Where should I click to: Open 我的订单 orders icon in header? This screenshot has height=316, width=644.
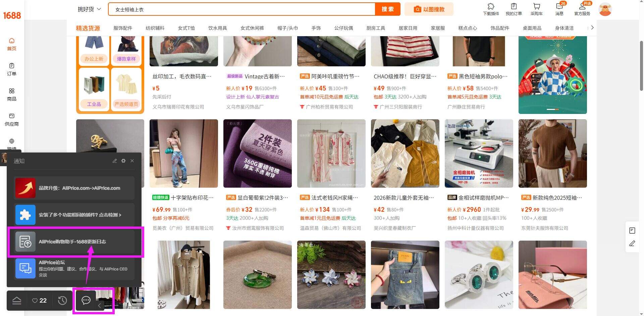point(514,9)
